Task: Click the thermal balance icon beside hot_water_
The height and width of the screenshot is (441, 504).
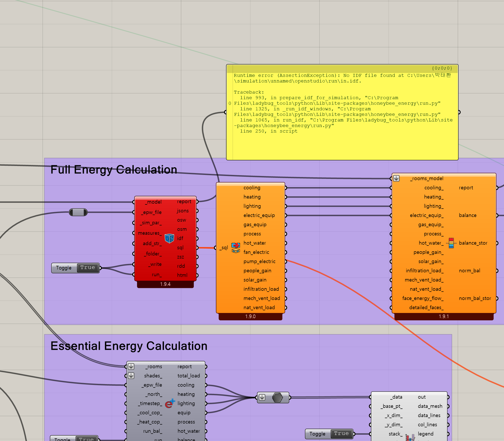Action: pos(451,243)
